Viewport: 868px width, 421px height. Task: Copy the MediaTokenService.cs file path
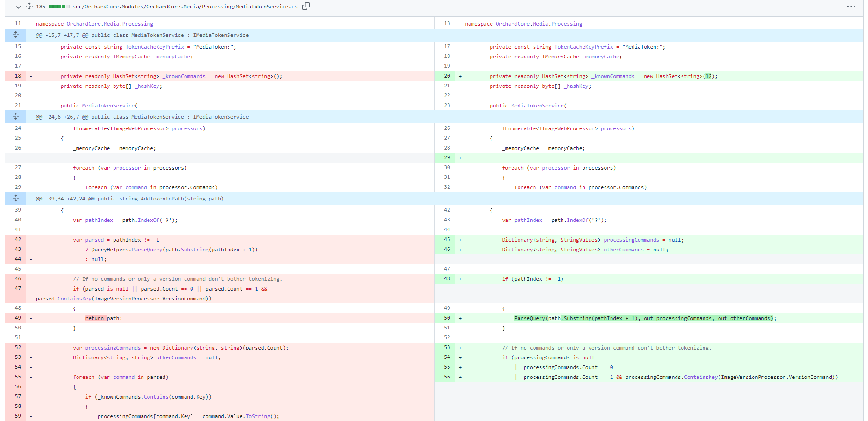[306, 7]
